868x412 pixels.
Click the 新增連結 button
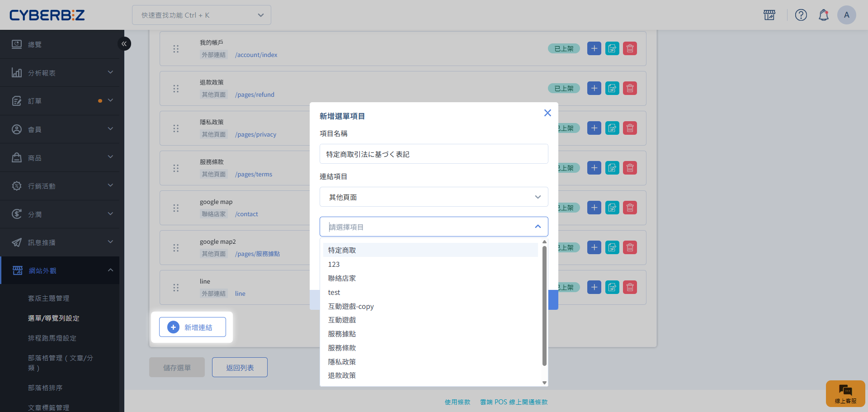point(193,327)
